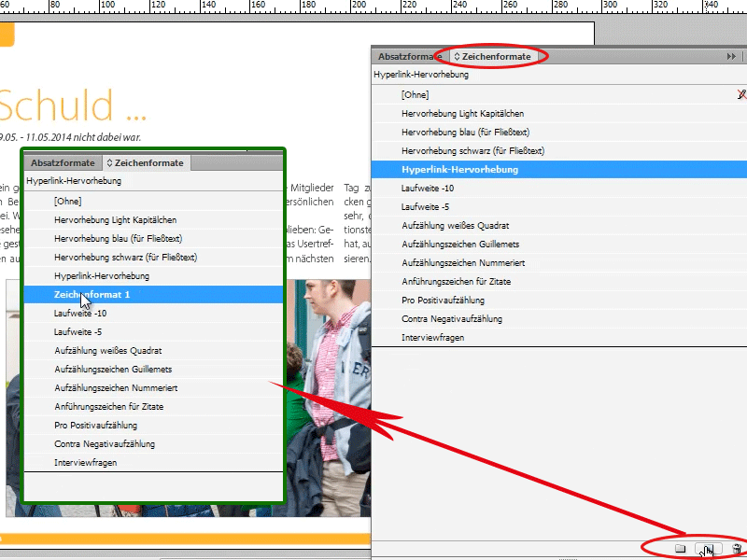Click the Hyperlink-Hervorhebung header text in the right panel
The image size is (747, 560).
pos(421,75)
